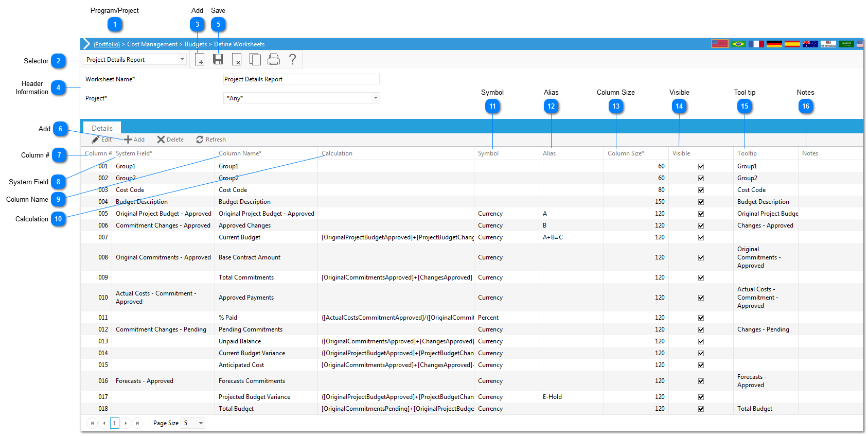Print the worksheet with the printer icon
Viewport: 868px width, 436px height.
274,60
